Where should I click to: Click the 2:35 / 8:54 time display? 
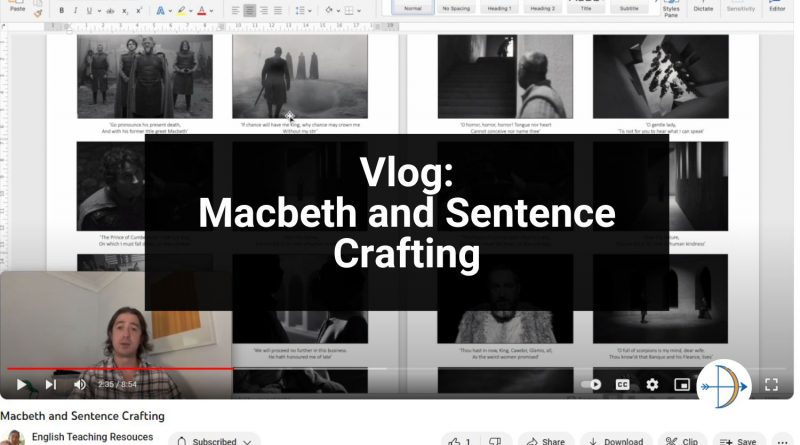coord(117,384)
